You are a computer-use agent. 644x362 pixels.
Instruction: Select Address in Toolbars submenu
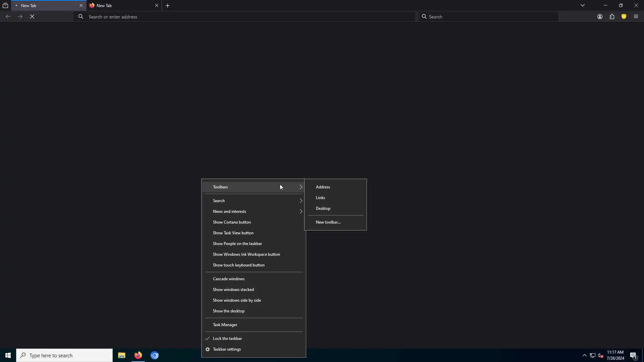(x=323, y=187)
